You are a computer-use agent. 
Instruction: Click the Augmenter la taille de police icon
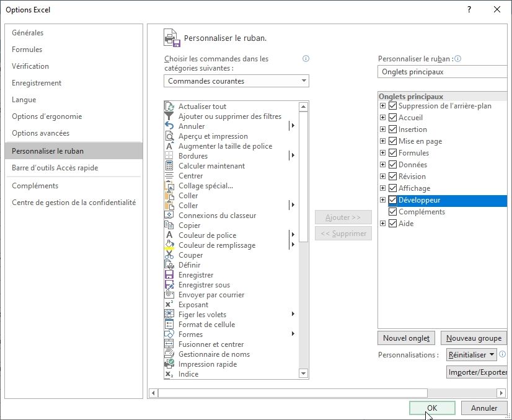tap(169, 146)
